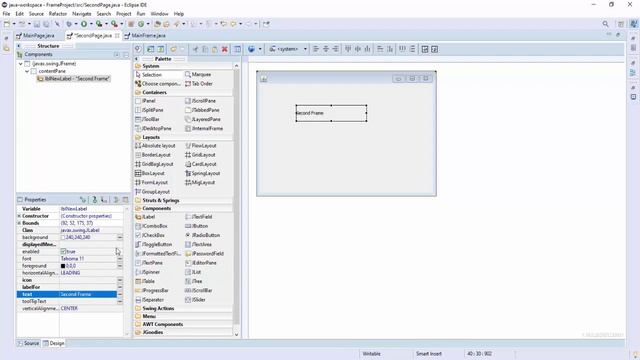This screenshot has height=360, width=640.
Task: Toggle the enabled property checkbox
Action: pos(63,251)
